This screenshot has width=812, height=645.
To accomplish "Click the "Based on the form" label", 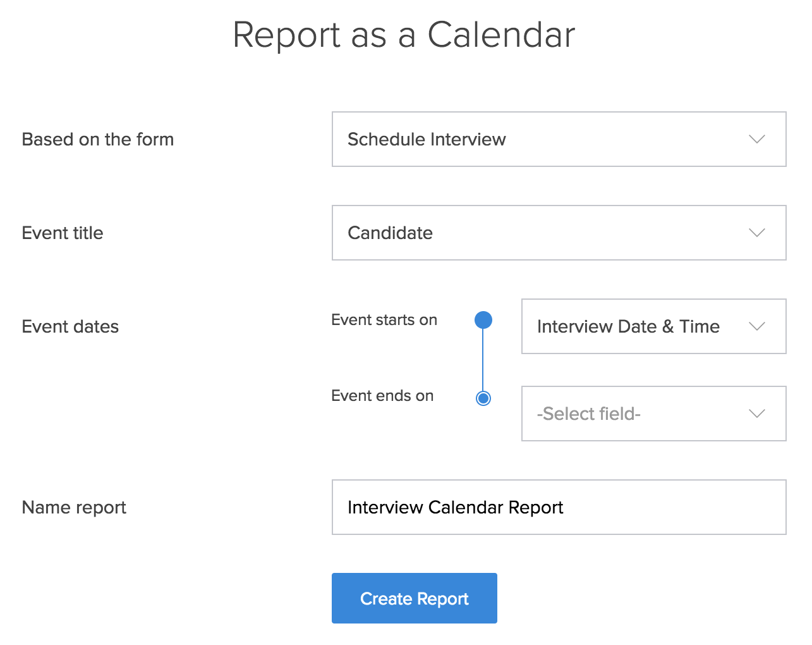I will (98, 139).
